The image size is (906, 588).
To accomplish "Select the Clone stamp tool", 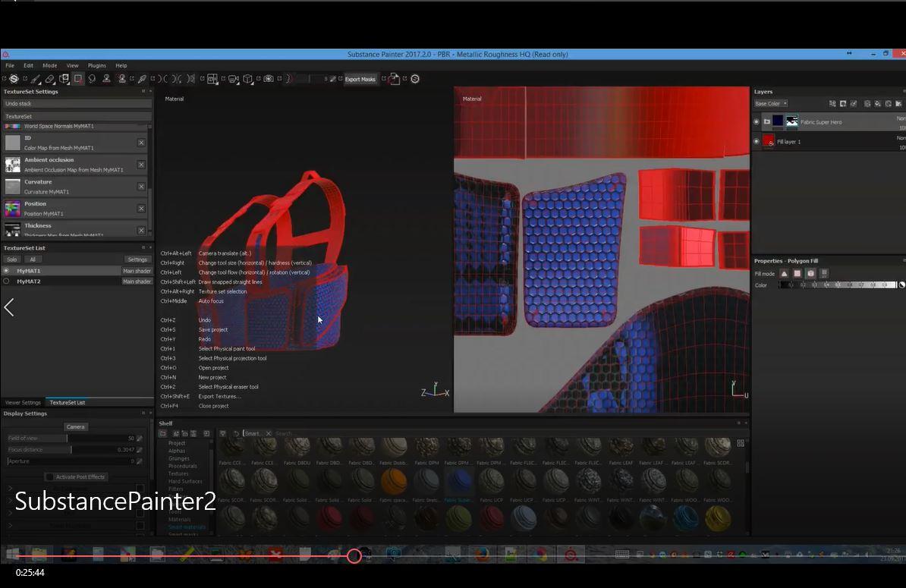I will [106, 79].
